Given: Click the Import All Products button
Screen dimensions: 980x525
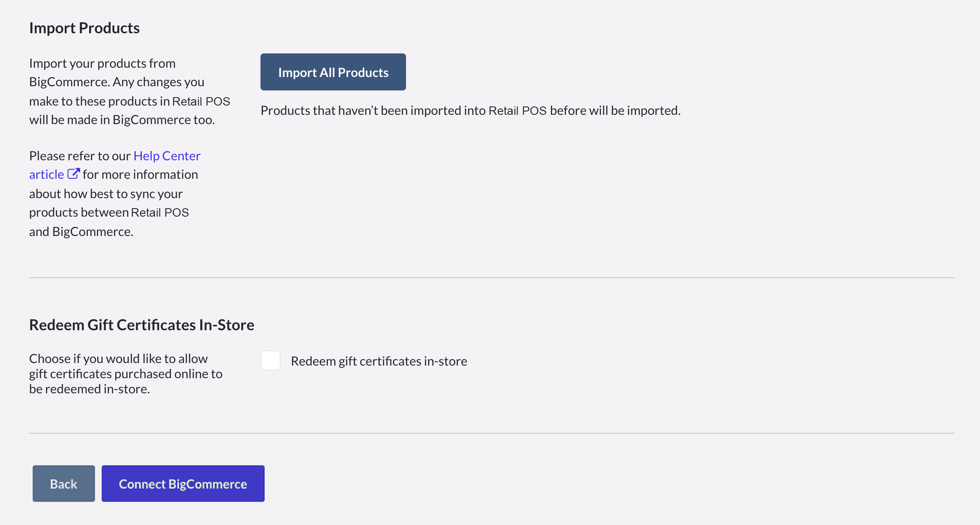Looking at the screenshot, I should coord(333,72).
